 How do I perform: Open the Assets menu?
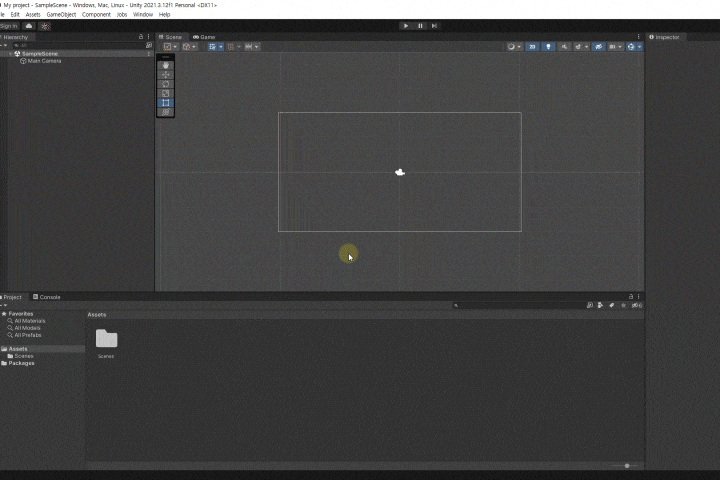click(x=33, y=15)
